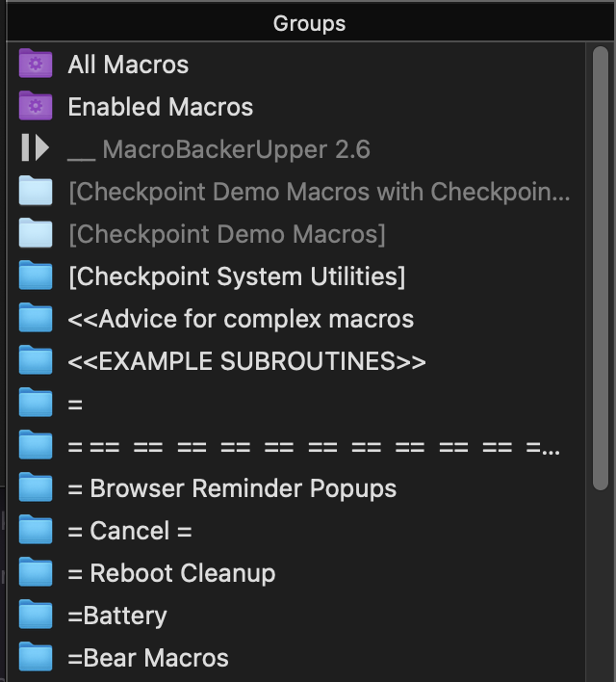Click the folder icon beside [Checkpoint Demo Macros]

click(x=36, y=233)
